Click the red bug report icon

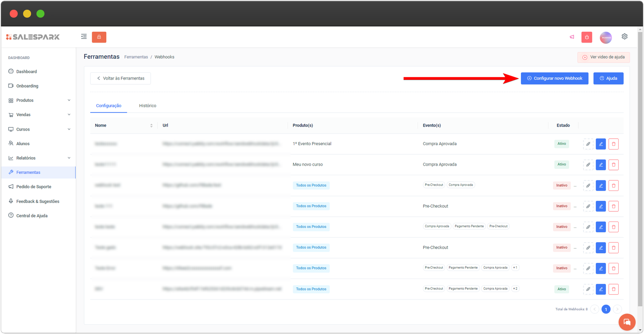point(587,37)
